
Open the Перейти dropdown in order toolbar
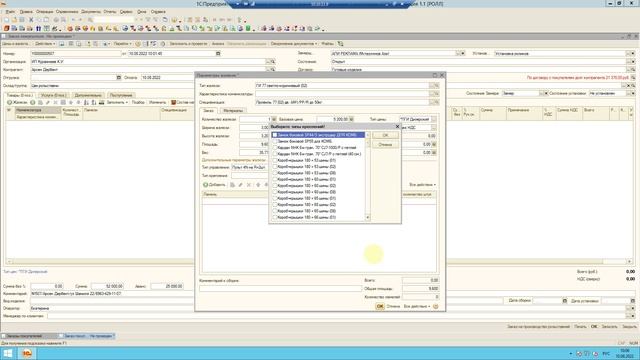pos(122,44)
